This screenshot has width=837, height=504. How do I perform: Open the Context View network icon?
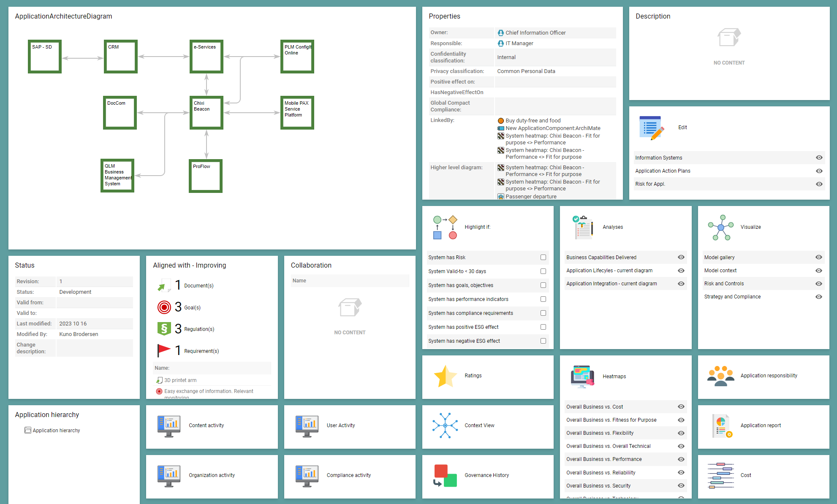tap(445, 425)
